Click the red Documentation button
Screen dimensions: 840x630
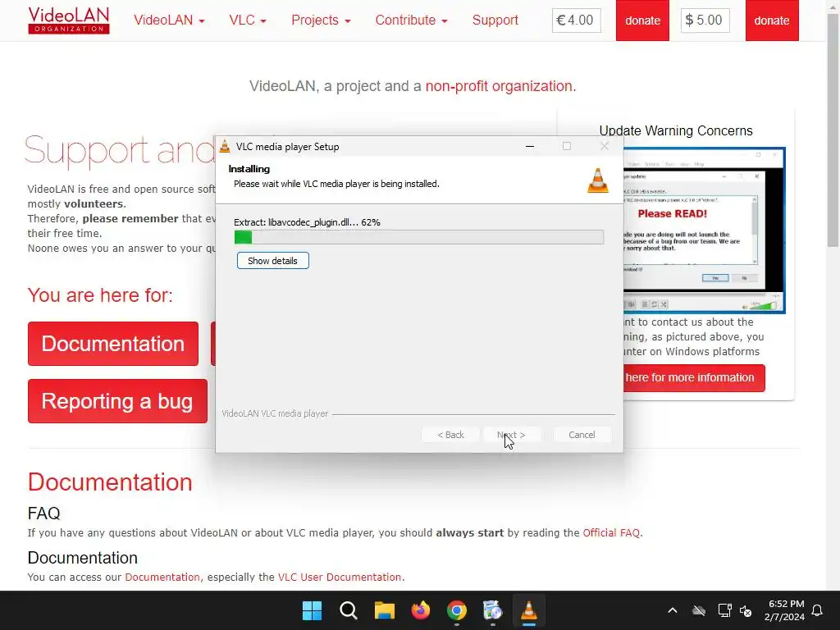click(113, 344)
